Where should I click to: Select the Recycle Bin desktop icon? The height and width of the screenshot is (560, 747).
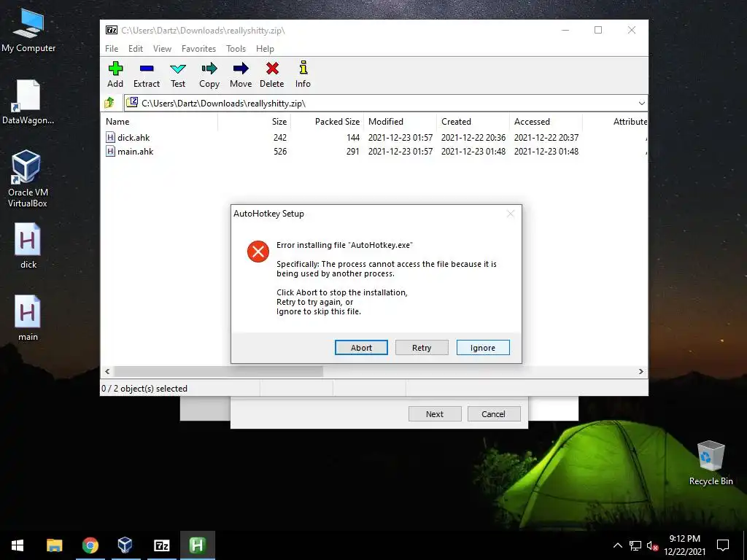711,463
